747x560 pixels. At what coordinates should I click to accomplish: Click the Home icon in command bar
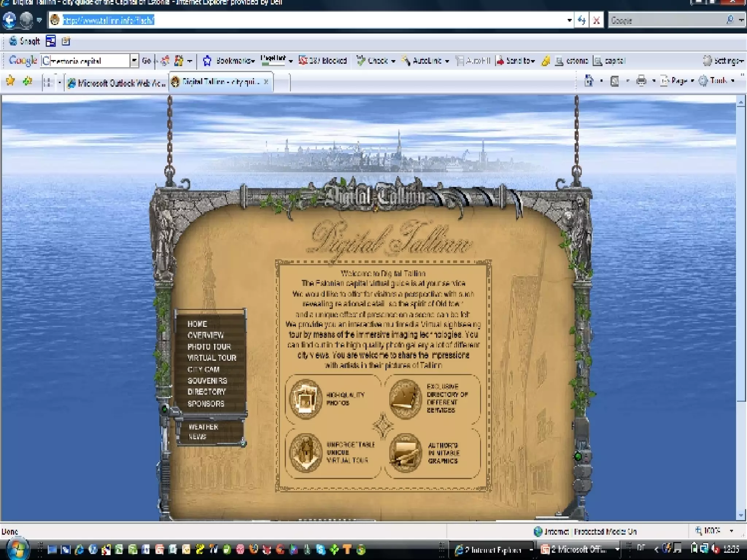tap(589, 81)
